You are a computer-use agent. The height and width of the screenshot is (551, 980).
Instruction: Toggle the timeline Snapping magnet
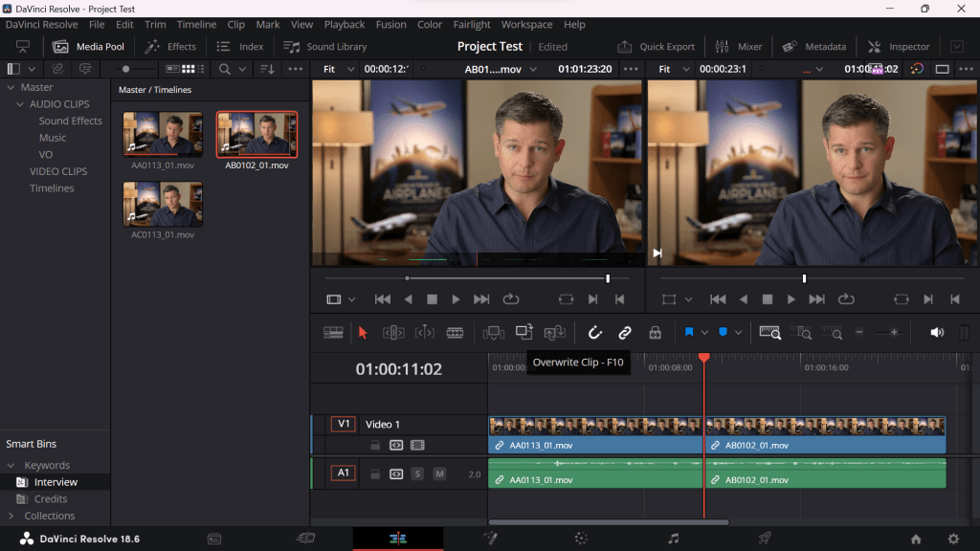594,333
